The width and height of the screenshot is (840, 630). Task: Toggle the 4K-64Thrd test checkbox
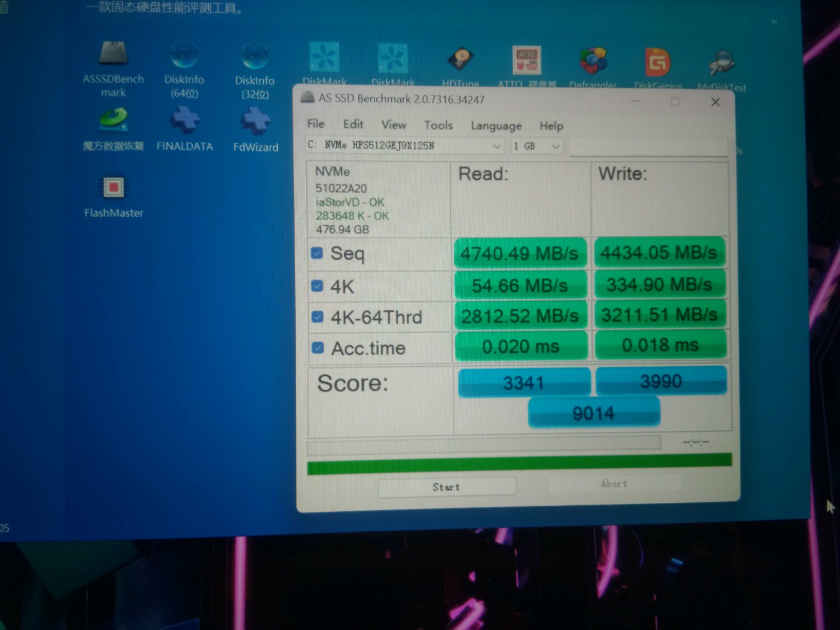click(318, 317)
